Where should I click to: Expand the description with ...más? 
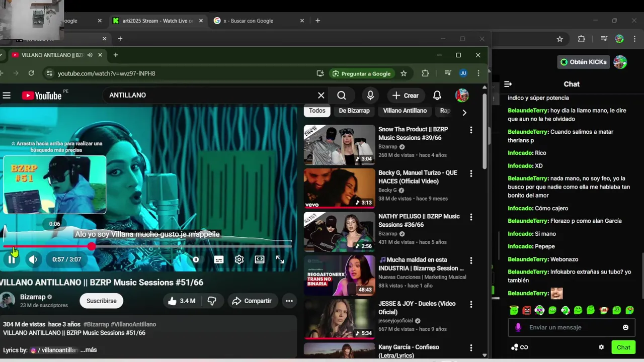click(89, 350)
